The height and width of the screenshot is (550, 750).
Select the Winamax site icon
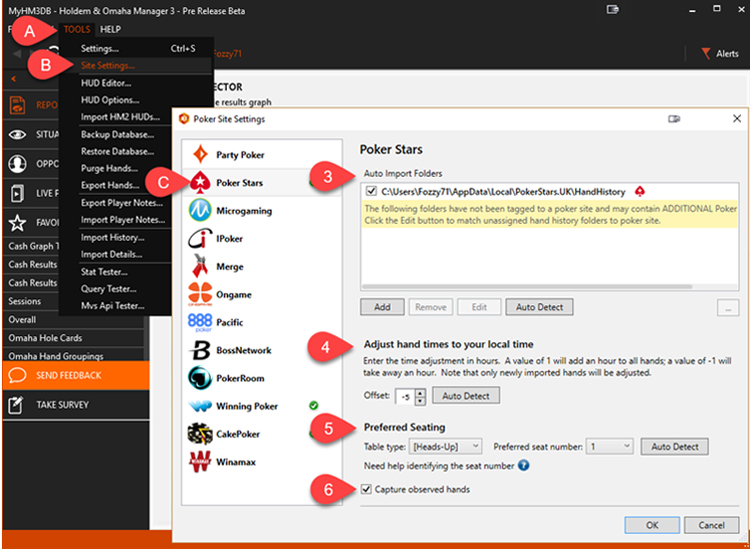click(200, 462)
